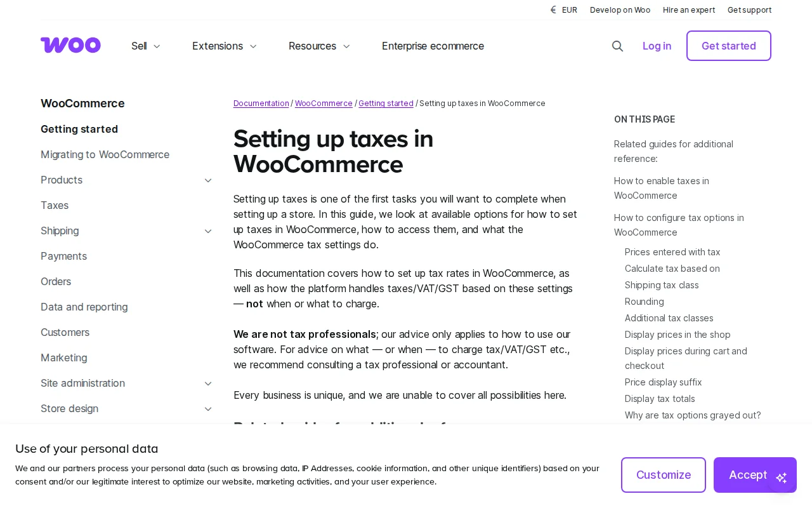
Task: Open the site search
Action: (617, 46)
